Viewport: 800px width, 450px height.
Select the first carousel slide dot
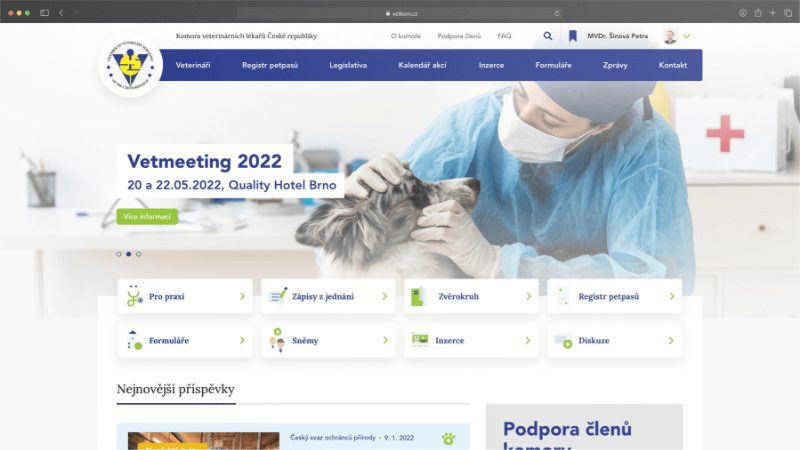coord(119,254)
